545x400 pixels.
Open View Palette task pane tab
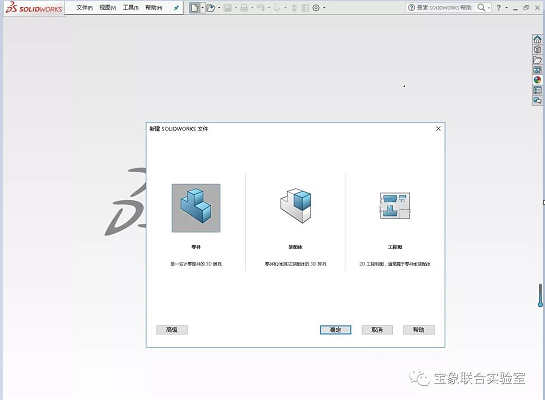[537, 70]
